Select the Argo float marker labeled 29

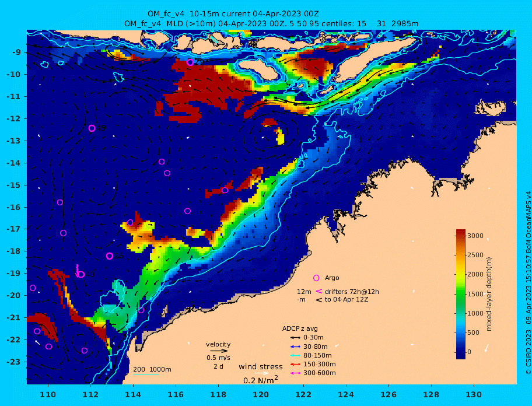coord(190,62)
